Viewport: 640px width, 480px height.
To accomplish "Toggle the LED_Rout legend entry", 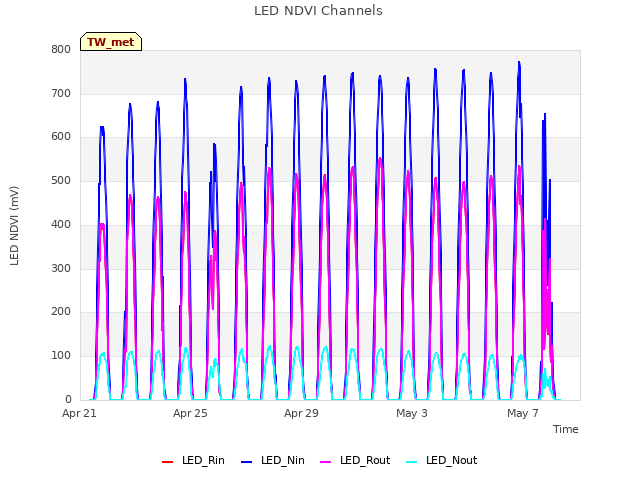I will pos(355,461).
